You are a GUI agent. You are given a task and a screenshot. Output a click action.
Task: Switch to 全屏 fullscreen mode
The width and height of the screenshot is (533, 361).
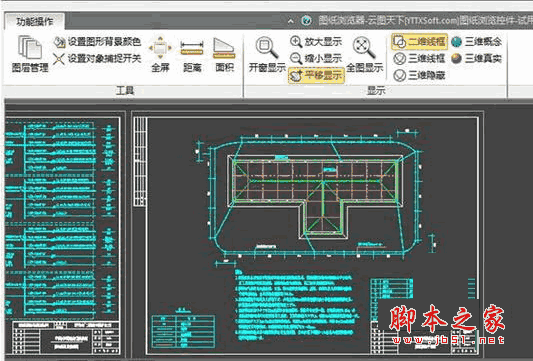point(160,54)
